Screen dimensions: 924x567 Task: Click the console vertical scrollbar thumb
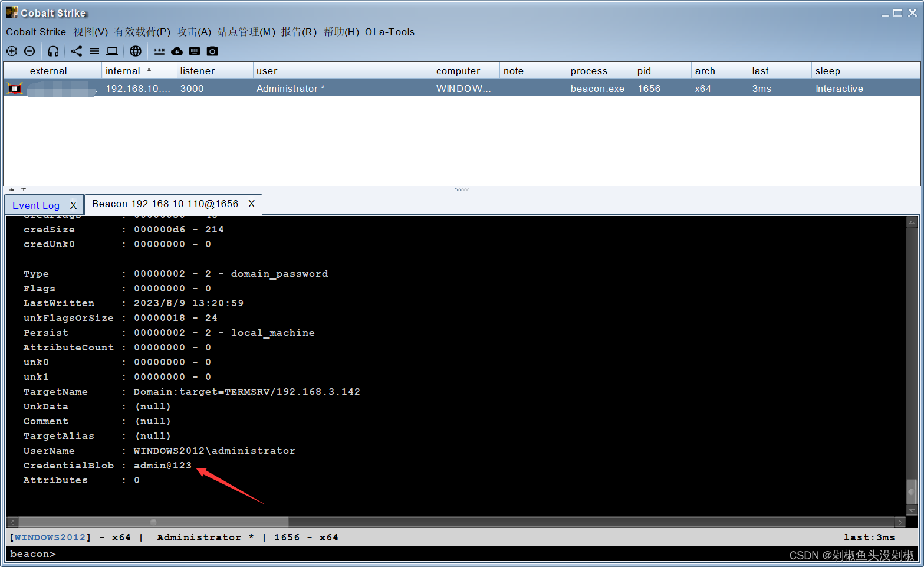pyautogui.click(x=912, y=491)
